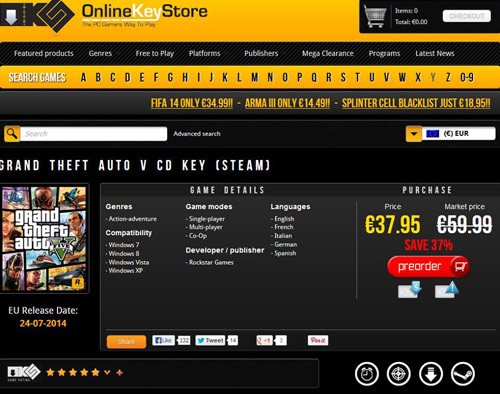This screenshot has width=500, height=394.
Task: Click the Pinterest Pin it button
Action: click(318, 340)
